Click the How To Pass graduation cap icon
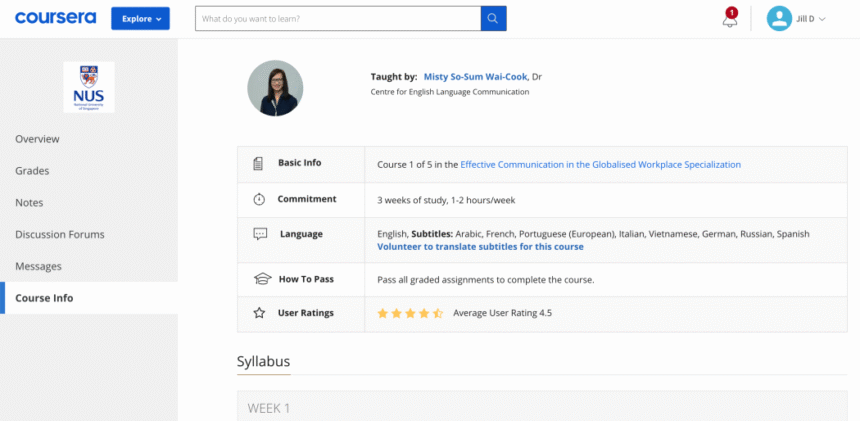Viewport: 860px width, 421px height. coord(263,279)
